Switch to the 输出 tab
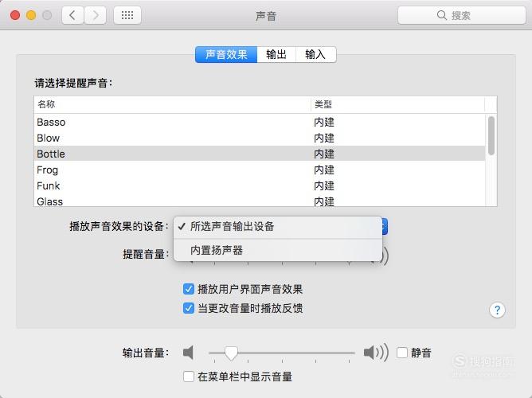The width and height of the screenshot is (532, 398). click(276, 55)
